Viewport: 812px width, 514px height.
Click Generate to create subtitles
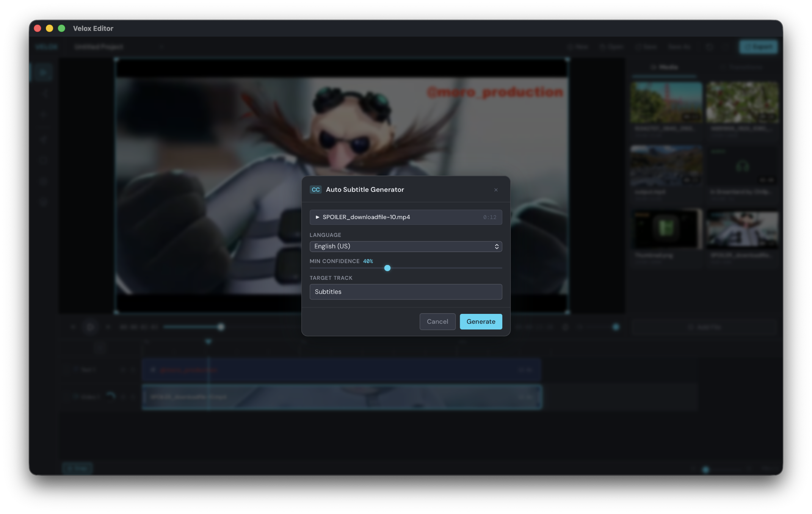tap(481, 321)
